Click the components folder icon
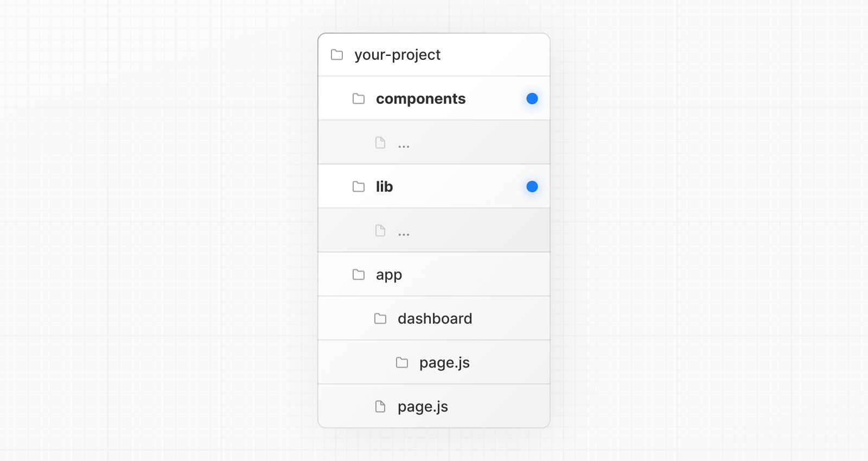The width and height of the screenshot is (868, 461). (x=359, y=99)
